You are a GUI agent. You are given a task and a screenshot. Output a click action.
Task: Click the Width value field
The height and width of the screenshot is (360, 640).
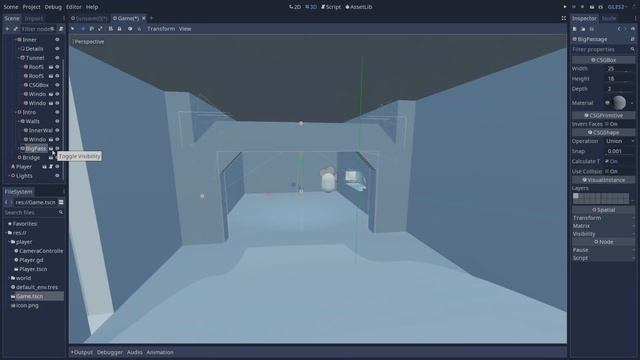pyautogui.click(x=620, y=69)
